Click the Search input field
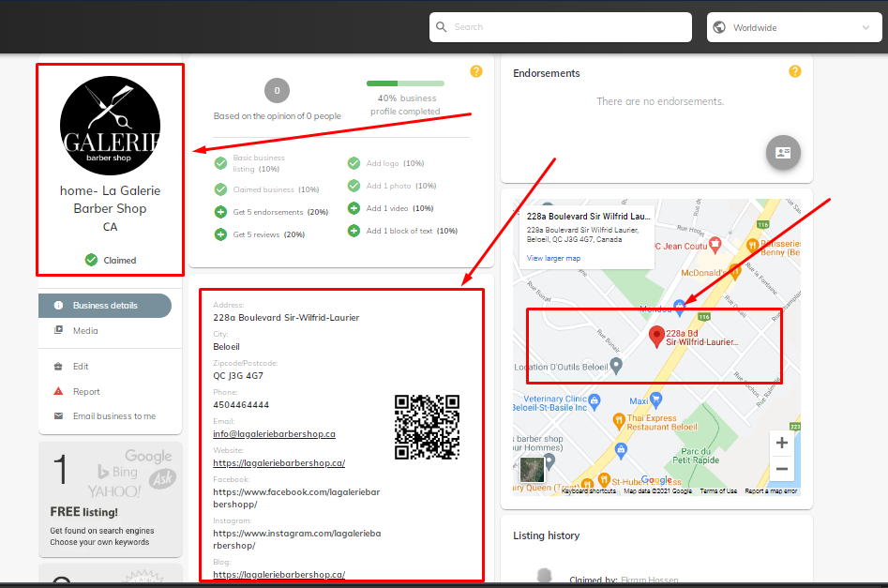 pyautogui.click(x=561, y=27)
